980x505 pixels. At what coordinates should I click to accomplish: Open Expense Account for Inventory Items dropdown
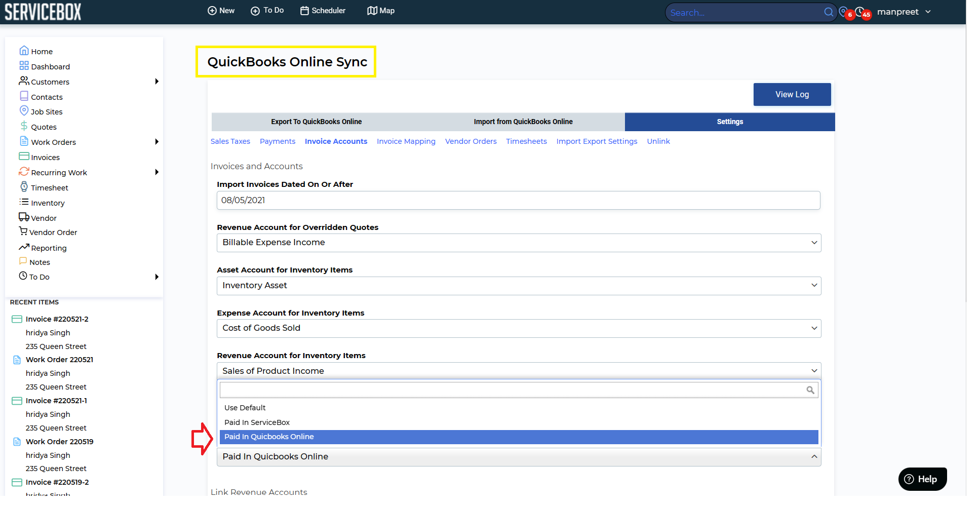pos(519,328)
